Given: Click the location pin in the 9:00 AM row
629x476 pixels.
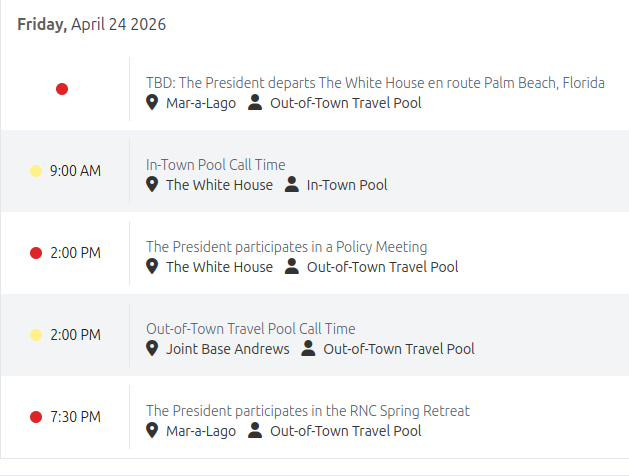Looking at the screenshot, I should point(152,184).
